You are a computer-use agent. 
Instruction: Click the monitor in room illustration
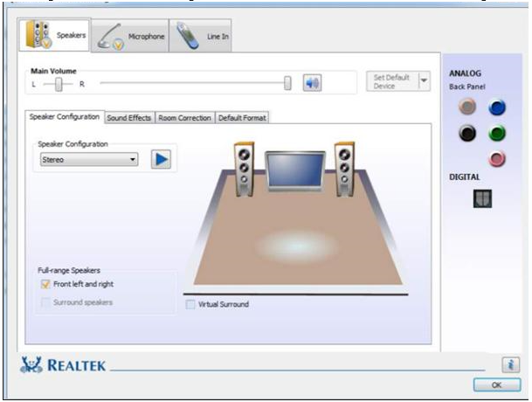(x=295, y=170)
